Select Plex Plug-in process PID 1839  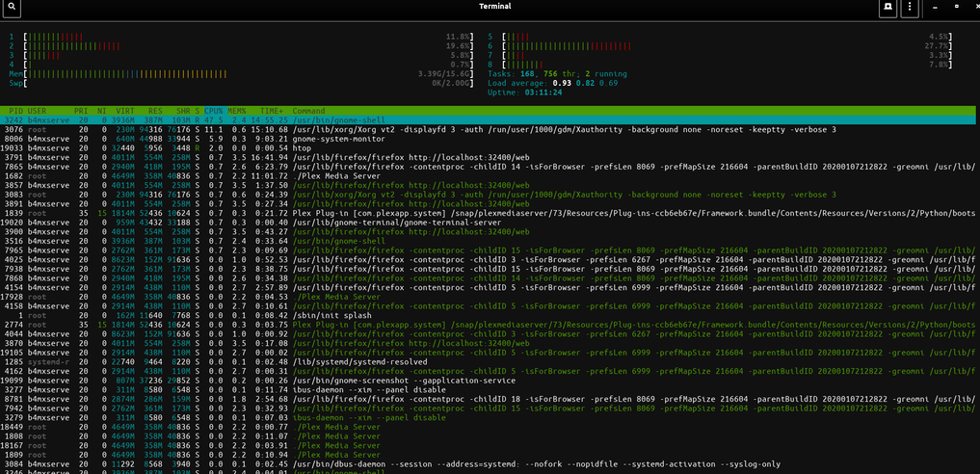click(490, 213)
